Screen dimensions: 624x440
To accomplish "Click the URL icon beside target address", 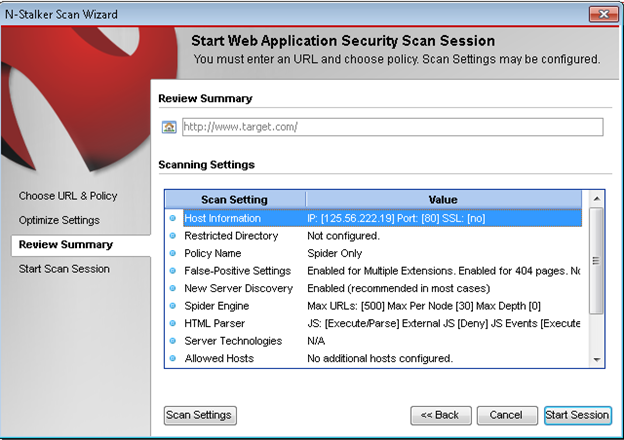I will (x=169, y=127).
